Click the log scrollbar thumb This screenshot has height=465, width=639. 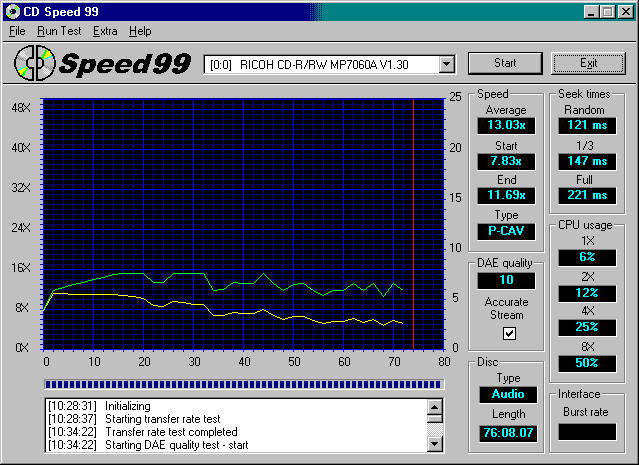(435, 419)
